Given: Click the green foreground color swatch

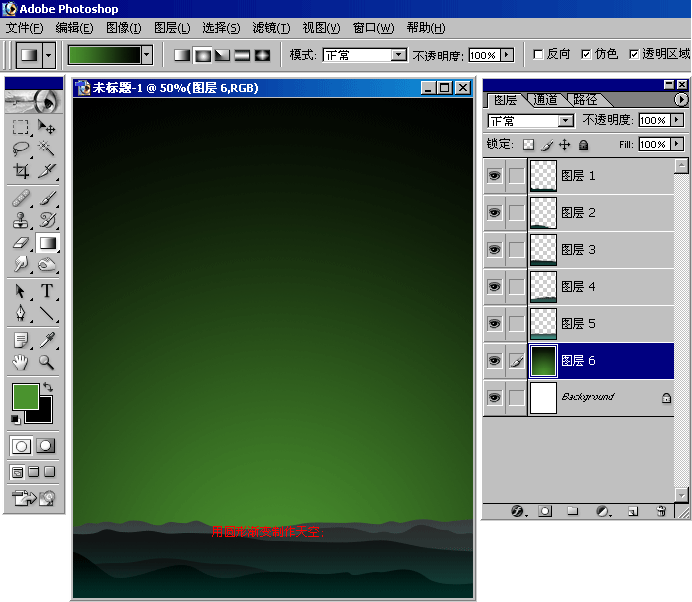Looking at the screenshot, I should (x=24, y=397).
